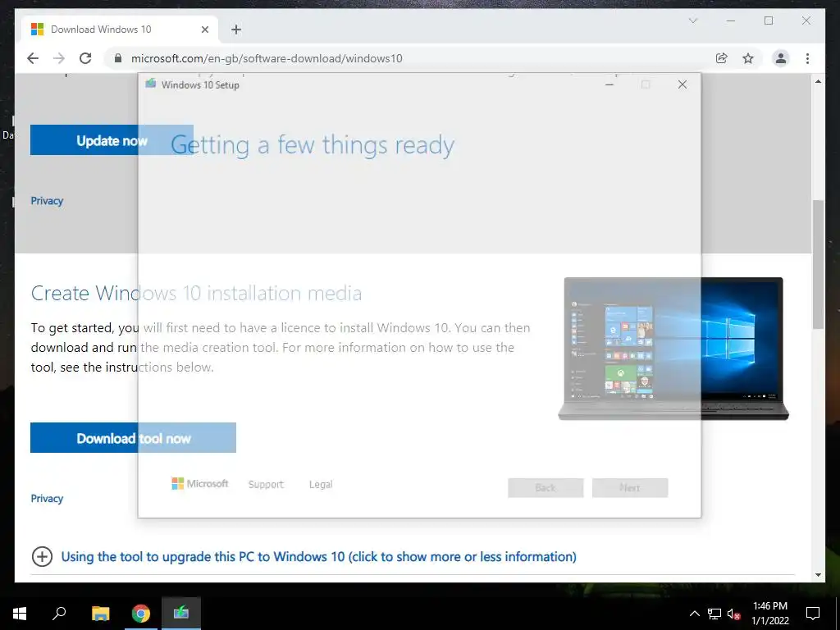Open Privacy link under Download tool now
The height and width of the screenshot is (630, 840).
pyautogui.click(x=47, y=499)
